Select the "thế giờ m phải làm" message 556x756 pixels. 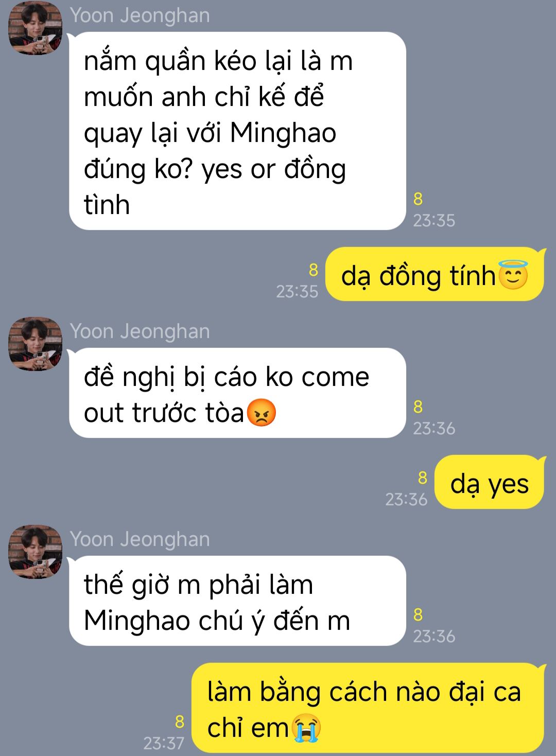[237, 601]
